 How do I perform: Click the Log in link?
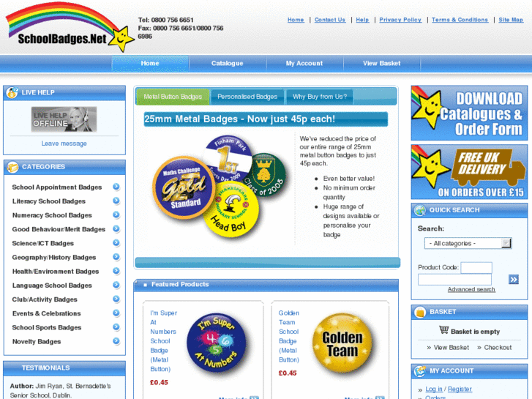(x=434, y=389)
